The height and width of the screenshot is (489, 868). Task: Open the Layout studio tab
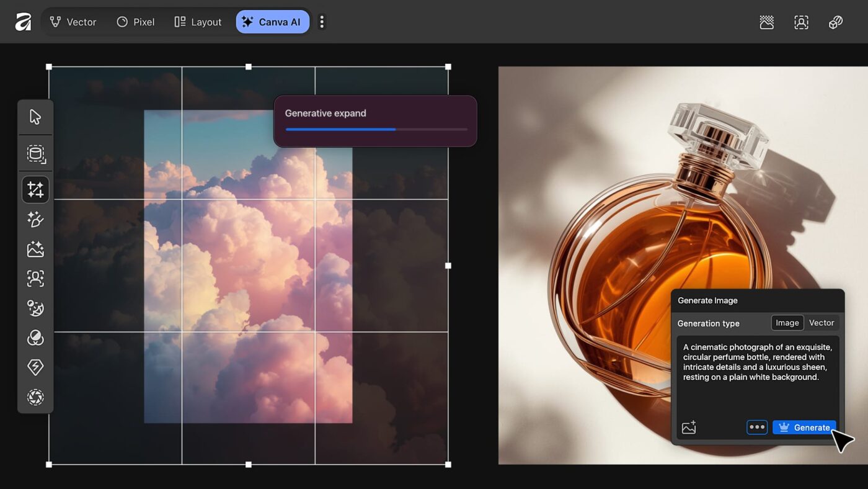click(x=198, y=22)
